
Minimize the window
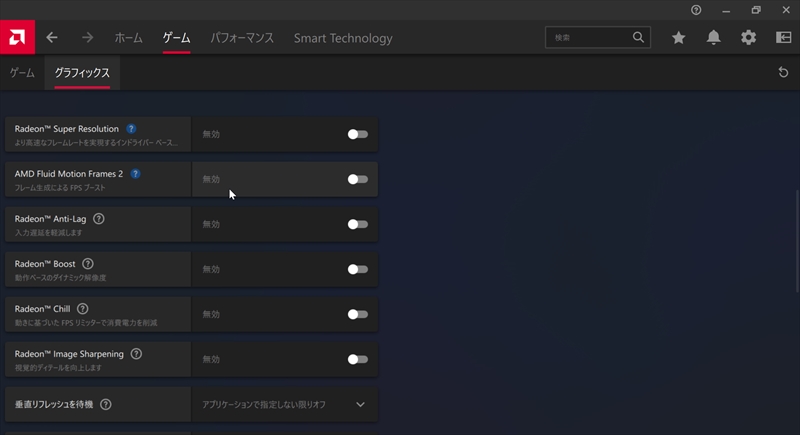pyautogui.click(x=726, y=10)
